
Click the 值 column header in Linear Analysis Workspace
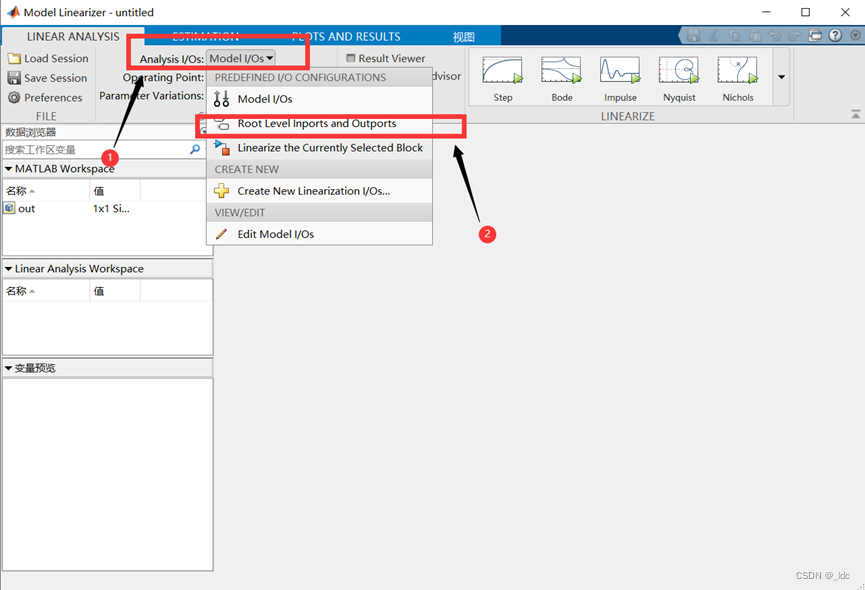pos(115,291)
